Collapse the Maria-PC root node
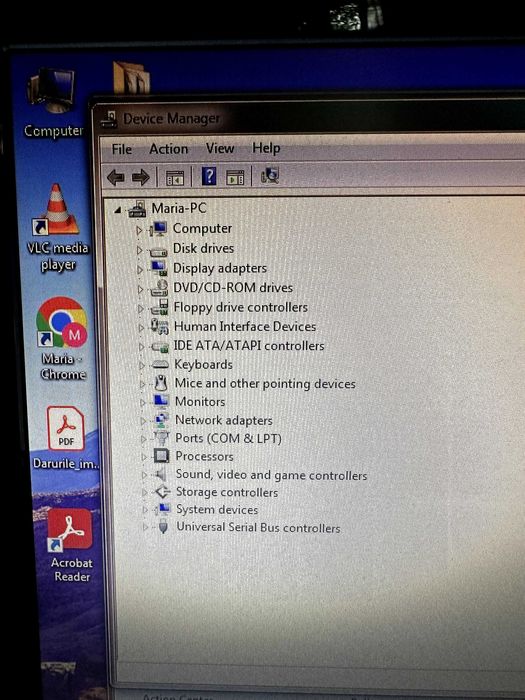The height and width of the screenshot is (700, 525). pyautogui.click(x=117, y=210)
